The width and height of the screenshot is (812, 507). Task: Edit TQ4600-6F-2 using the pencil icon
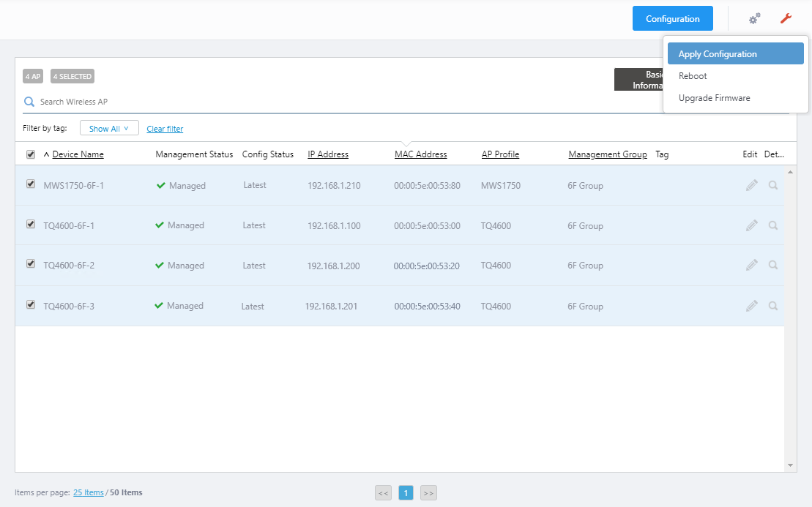pyautogui.click(x=751, y=265)
